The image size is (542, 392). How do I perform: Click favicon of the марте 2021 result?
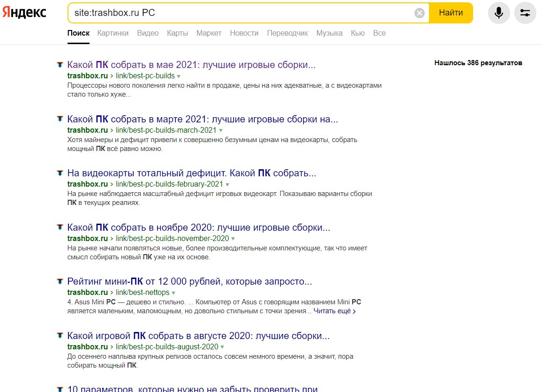pyautogui.click(x=60, y=119)
